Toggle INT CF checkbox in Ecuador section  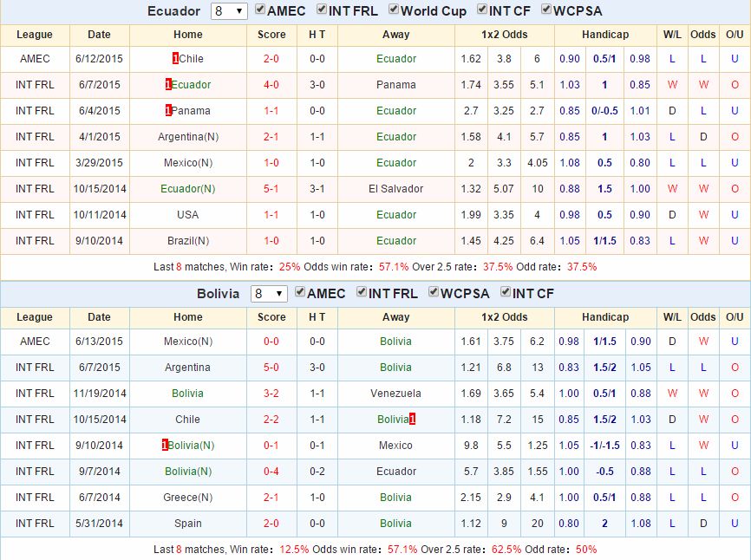click(482, 10)
